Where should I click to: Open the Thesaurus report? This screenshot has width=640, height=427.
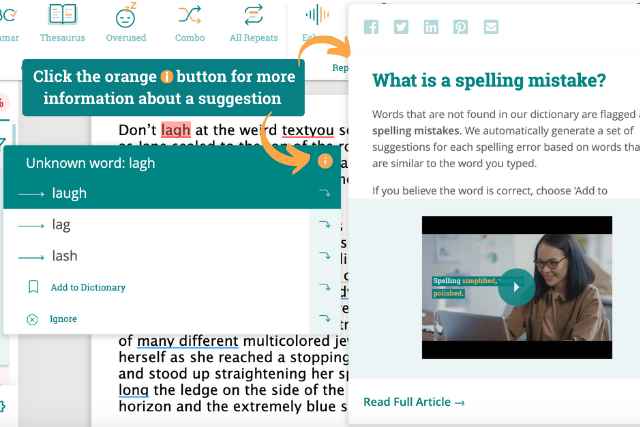(62, 23)
